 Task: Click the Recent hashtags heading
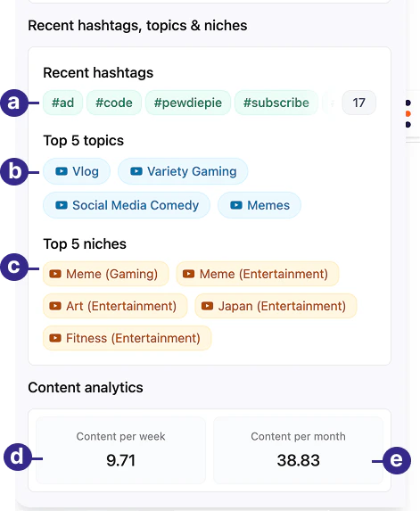point(98,72)
